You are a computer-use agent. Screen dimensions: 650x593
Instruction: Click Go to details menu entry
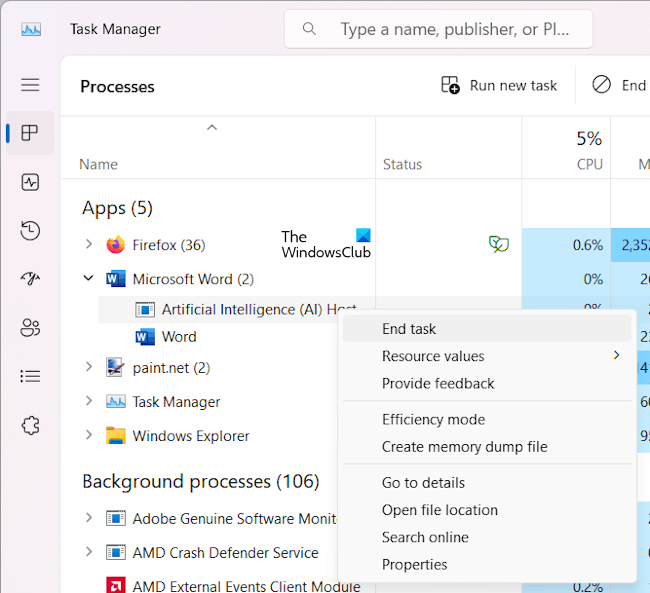pyautogui.click(x=423, y=483)
